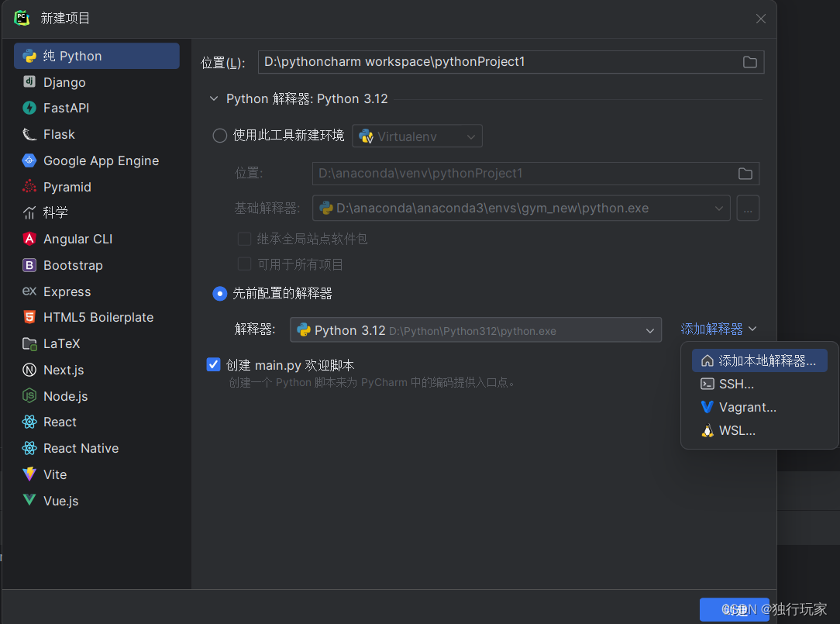Click the blue 创建 button

pos(734,609)
